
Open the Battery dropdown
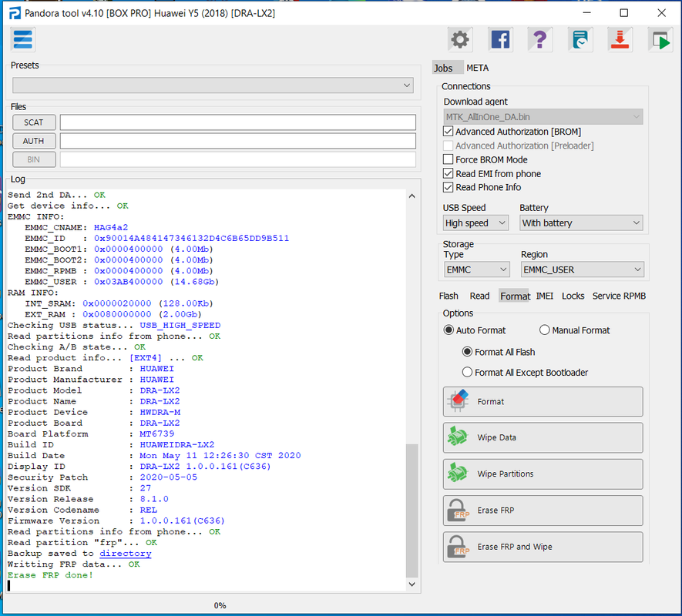pos(581,223)
